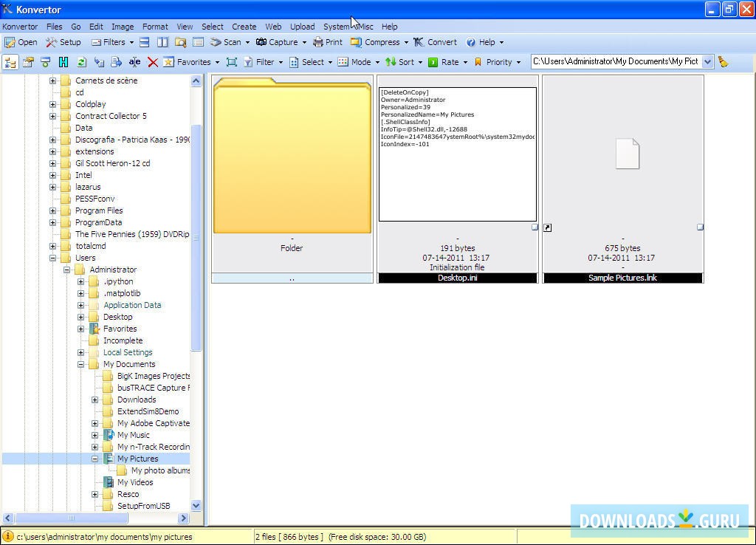The width and height of the screenshot is (756, 545).
Task: Expand the Program Files tree node
Action: click(52, 210)
